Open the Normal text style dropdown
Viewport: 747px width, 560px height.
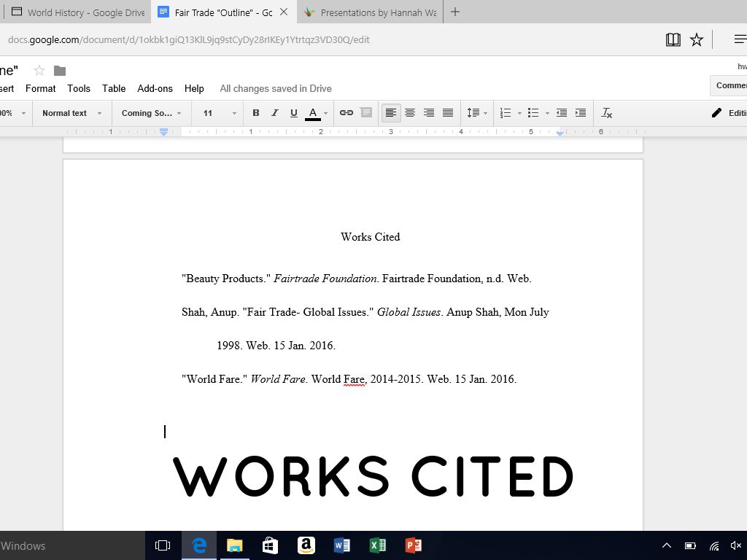click(71, 113)
